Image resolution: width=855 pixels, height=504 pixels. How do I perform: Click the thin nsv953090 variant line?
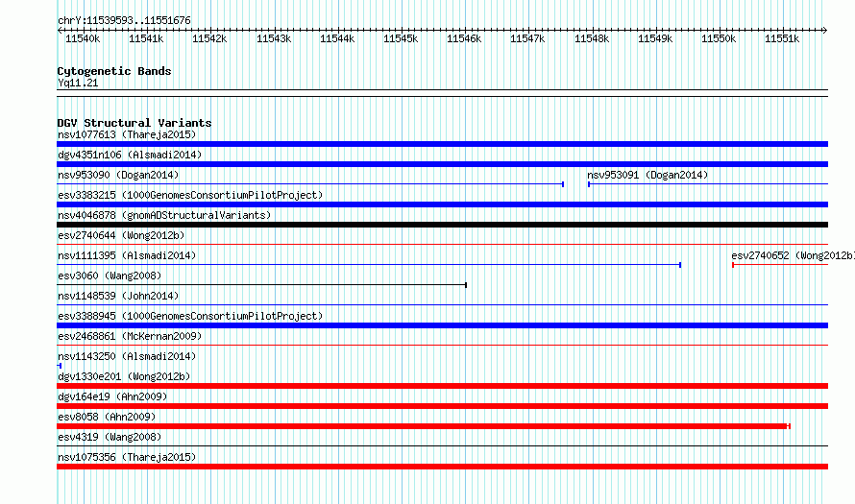coord(310,184)
